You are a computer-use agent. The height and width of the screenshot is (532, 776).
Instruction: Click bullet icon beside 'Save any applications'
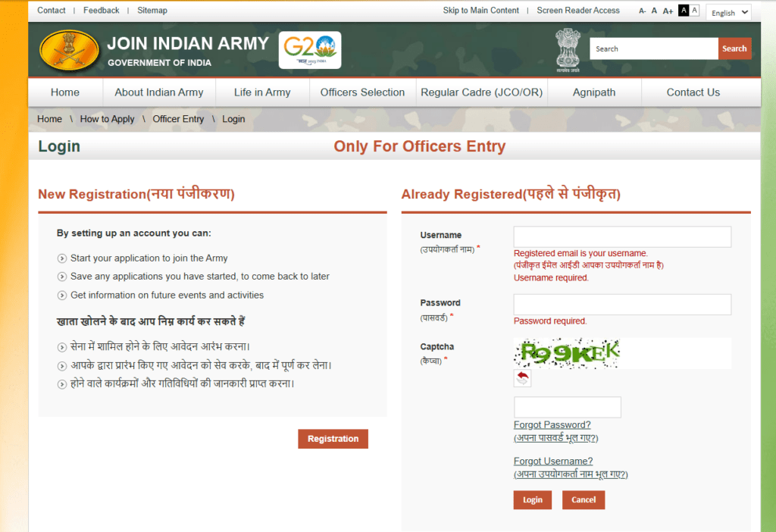click(62, 277)
